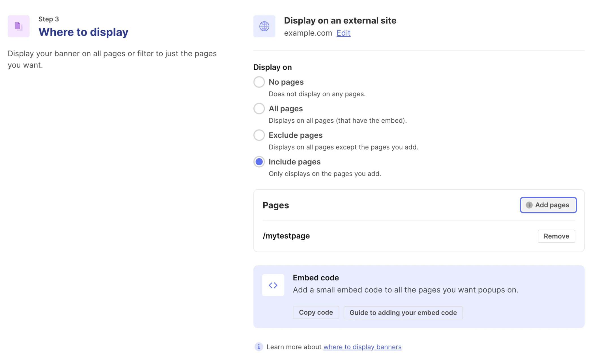The height and width of the screenshot is (364, 594).
Task: Copy the embed code
Action: click(316, 312)
